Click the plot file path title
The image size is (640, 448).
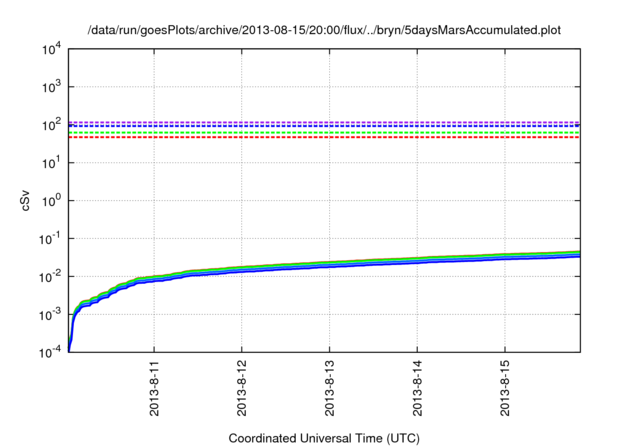pos(324,30)
